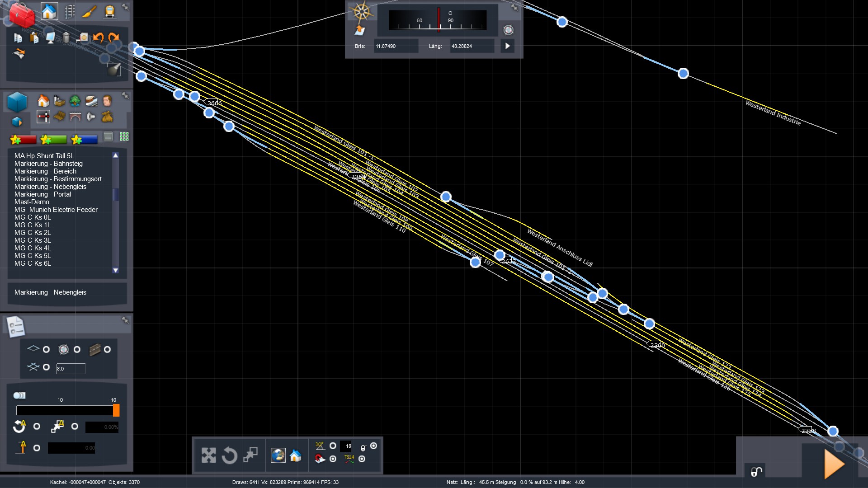Select the tree vegetation category icon
868x488 pixels.
[x=75, y=101]
